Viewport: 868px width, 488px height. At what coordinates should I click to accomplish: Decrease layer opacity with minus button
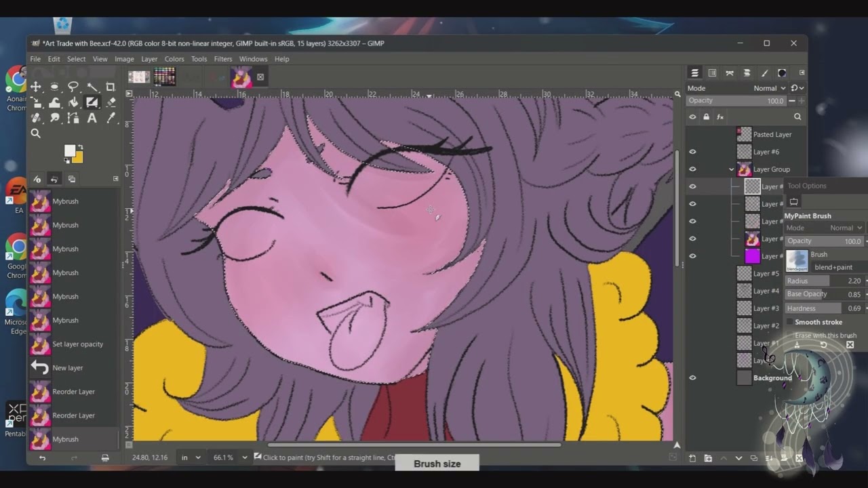[x=791, y=101]
